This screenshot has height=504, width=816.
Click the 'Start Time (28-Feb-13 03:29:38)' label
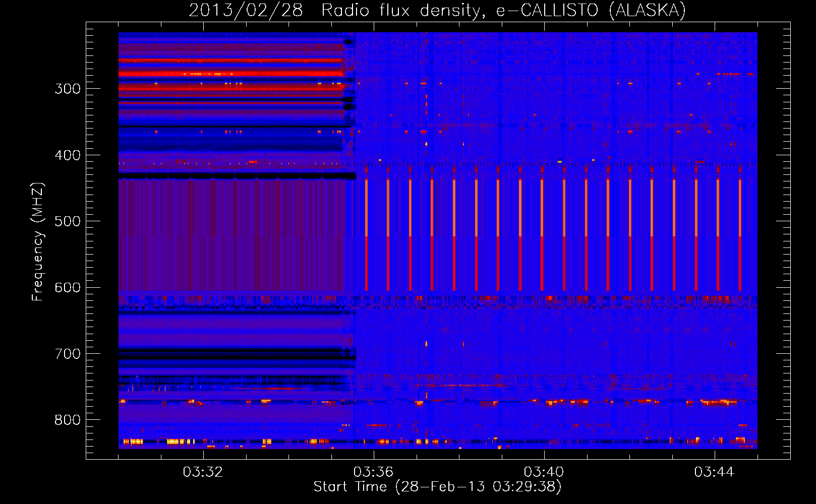(x=438, y=487)
